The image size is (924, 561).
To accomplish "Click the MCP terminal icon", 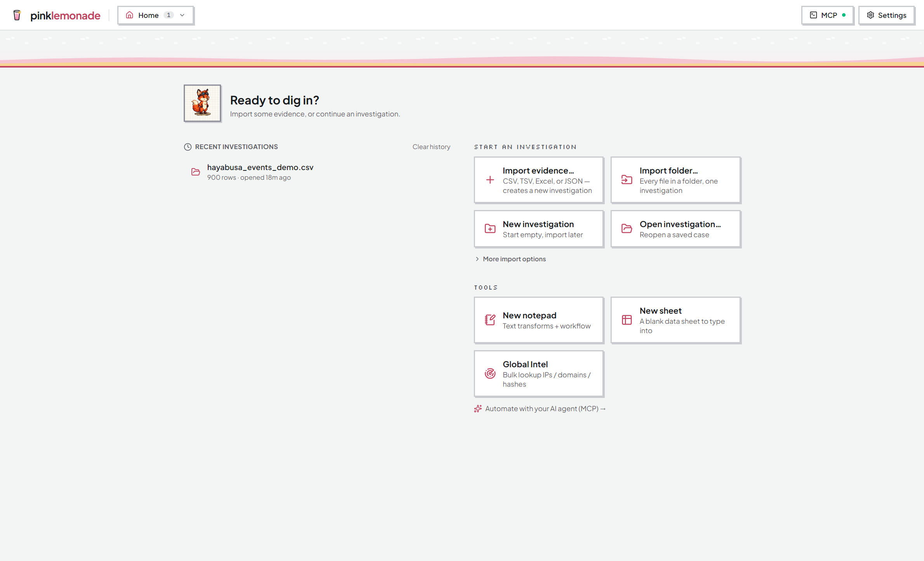I will (813, 15).
